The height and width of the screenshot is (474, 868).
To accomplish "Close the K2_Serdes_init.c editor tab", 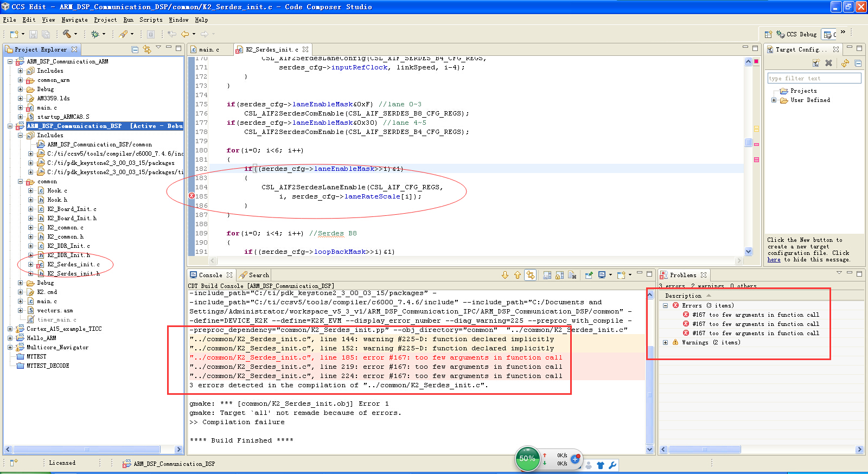I will click(x=305, y=49).
